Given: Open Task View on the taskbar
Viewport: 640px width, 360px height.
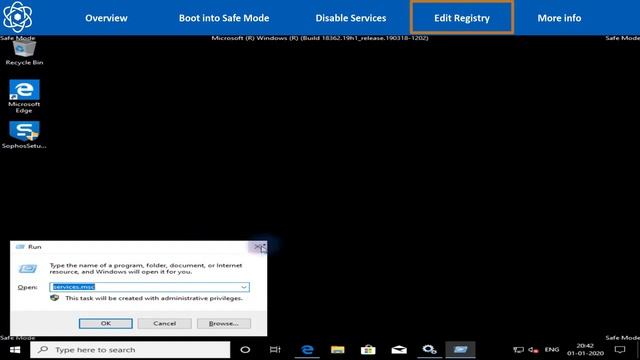Looking at the screenshot, I should (275, 350).
